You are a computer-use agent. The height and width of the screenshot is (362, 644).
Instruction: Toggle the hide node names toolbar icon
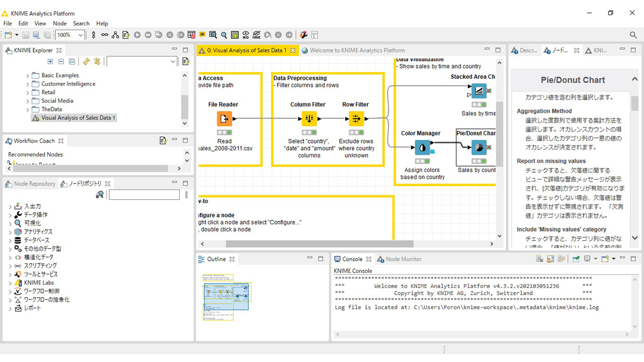tap(256, 35)
